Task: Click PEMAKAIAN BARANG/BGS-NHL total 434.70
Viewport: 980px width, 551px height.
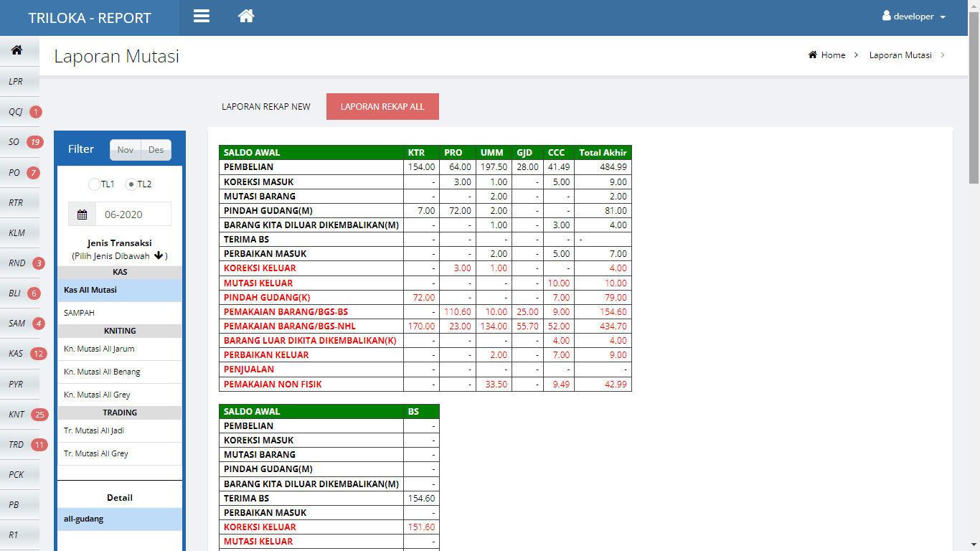Action: pos(603,326)
